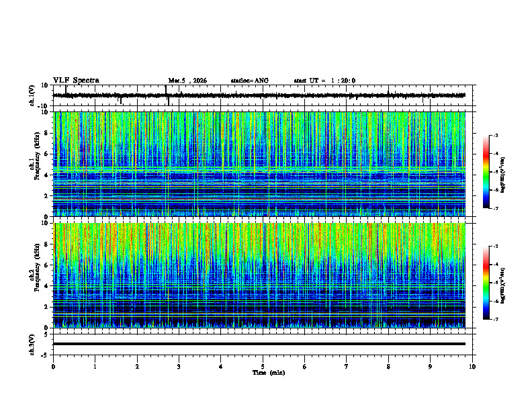Click the "5" tick on ch.3(V) axis
This screenshot has height=411, width=532.
[47, 334]
